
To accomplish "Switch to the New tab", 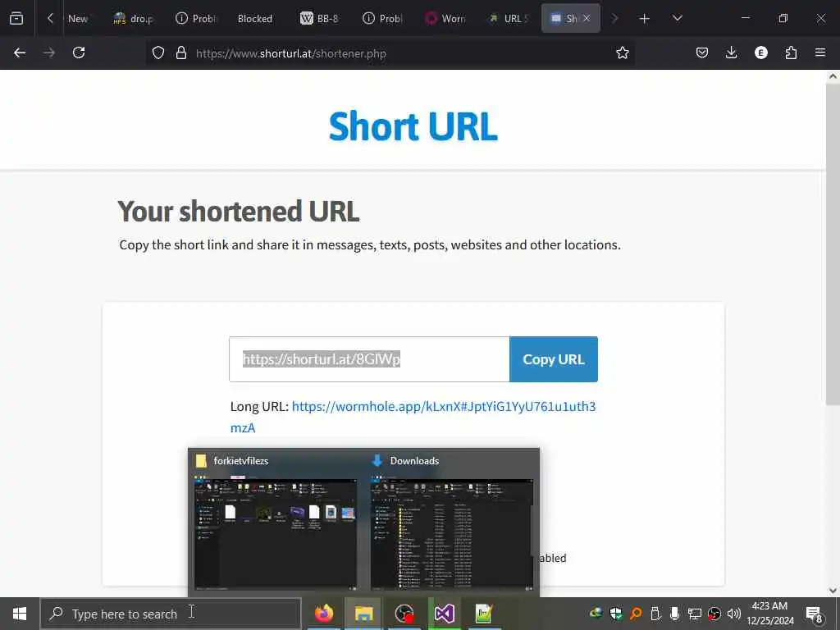I will pos(78,18).
